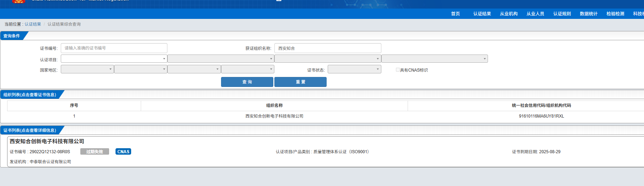Open the first 认证项目 dropdown
644x186 pixels.
[114, 59]
